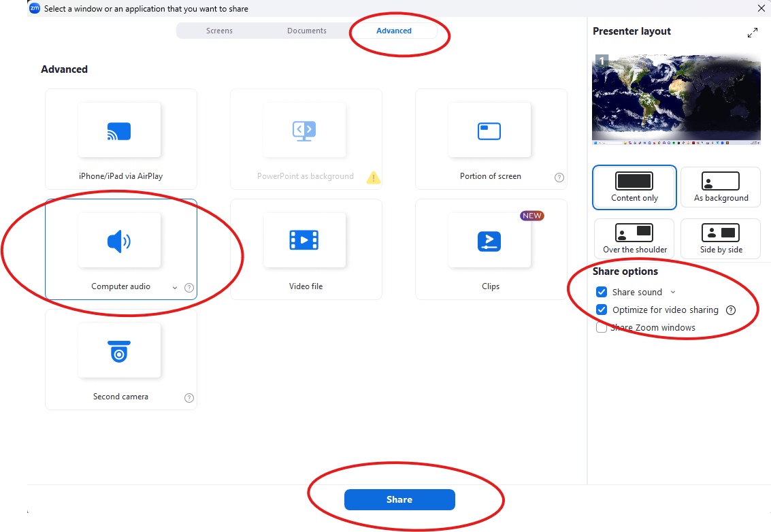Open help for Optimize for video sharing

[731, 310]
